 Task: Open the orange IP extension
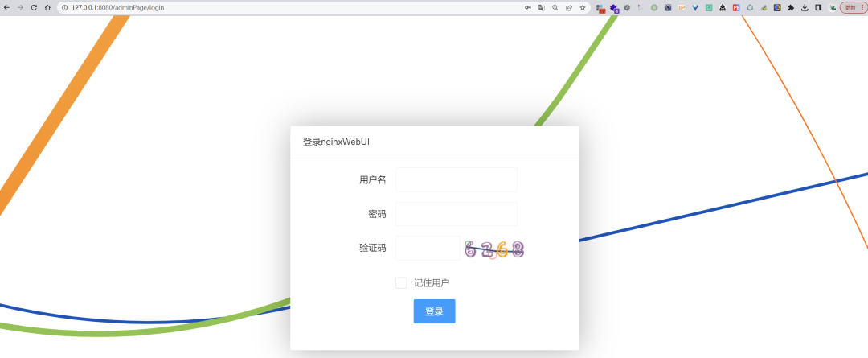tap(682, 8)
